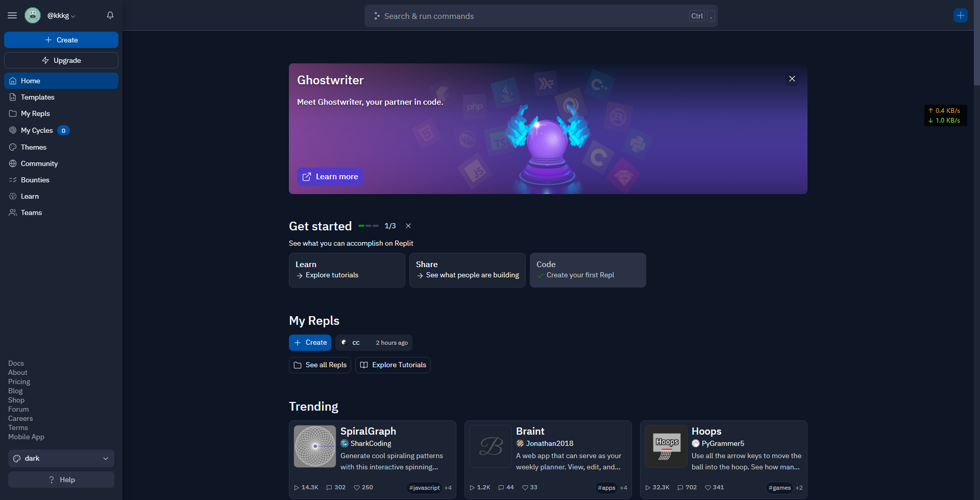Dismiss the Get started section
Image resolution: width=980 pixels, height=500 pixels.
(408, 226)
